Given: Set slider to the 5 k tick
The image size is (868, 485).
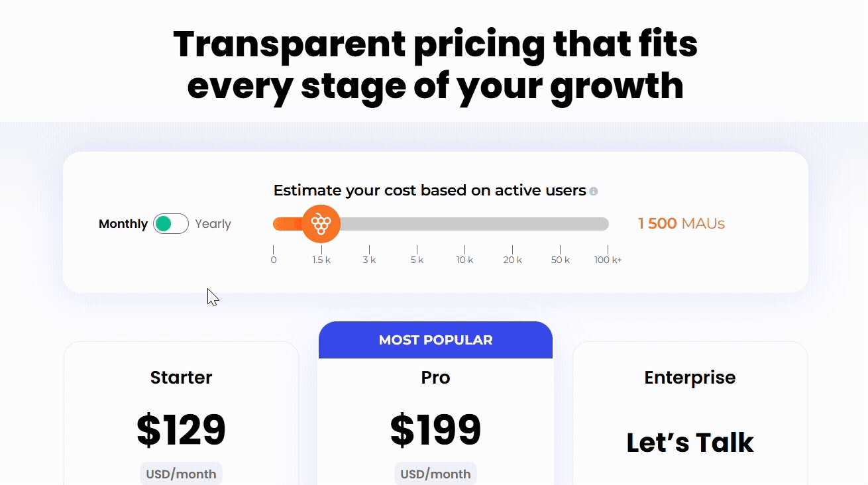Looking at the screenshot, I should coord(417,260).
